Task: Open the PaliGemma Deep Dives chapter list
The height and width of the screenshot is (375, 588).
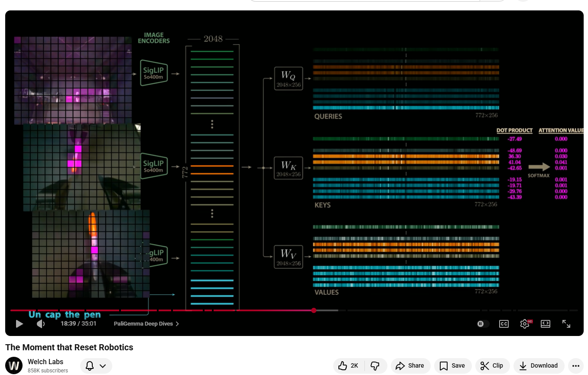Action: tap(146, 323)
